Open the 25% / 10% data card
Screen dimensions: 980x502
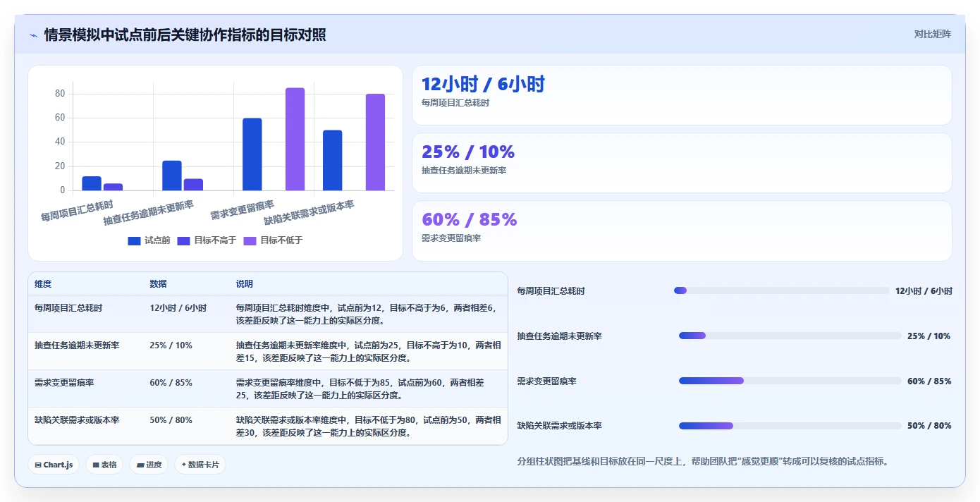(x=682, y=163)
